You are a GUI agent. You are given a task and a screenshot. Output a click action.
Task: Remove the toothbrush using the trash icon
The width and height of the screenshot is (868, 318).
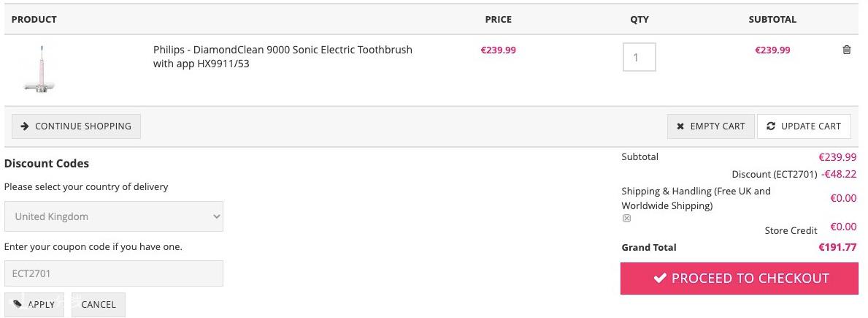tap(846, 50)
